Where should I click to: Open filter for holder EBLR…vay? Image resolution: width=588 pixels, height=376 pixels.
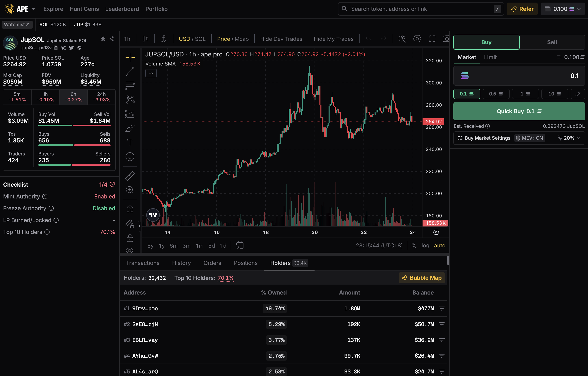tap(441, 340)
